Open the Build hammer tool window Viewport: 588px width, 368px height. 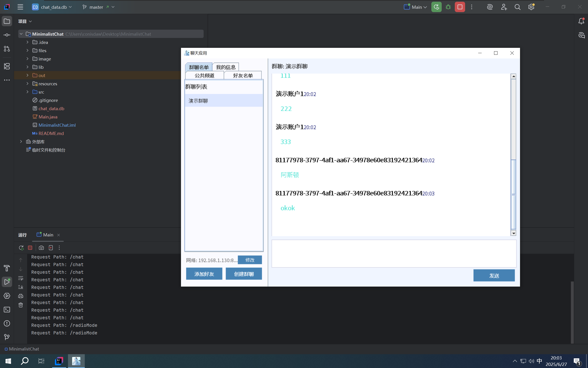(7, 268)
